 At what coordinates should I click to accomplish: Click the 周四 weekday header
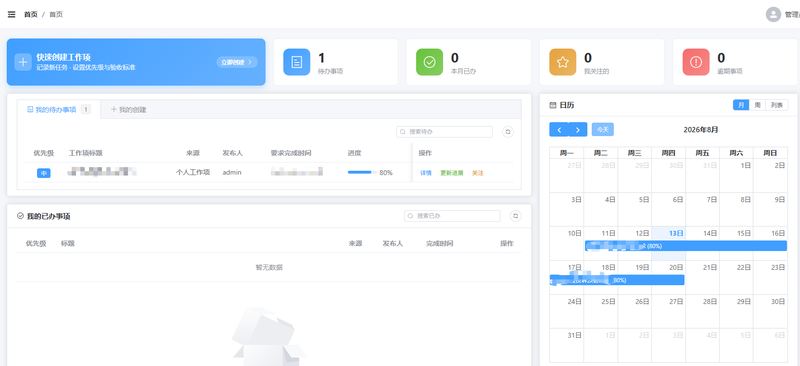668,153
